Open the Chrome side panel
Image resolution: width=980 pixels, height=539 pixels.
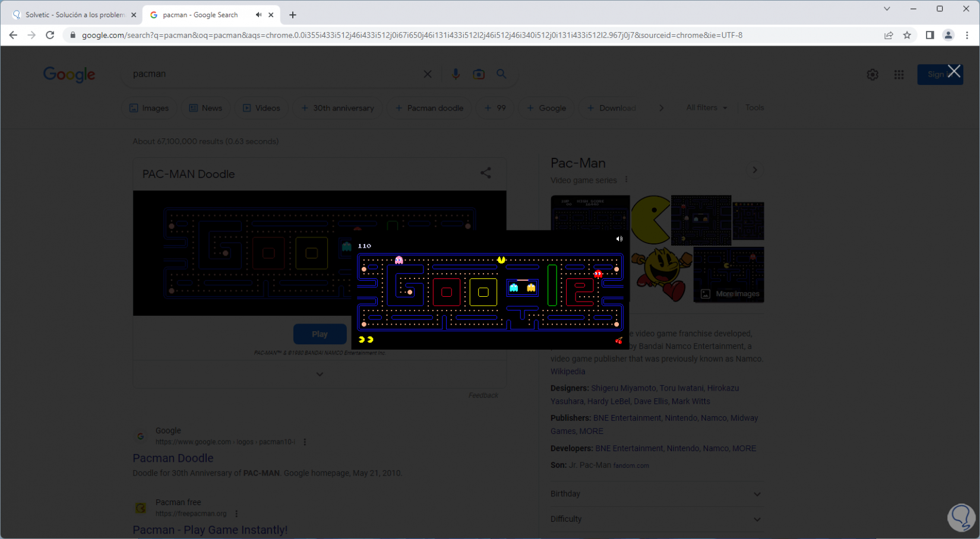(930, 35)
